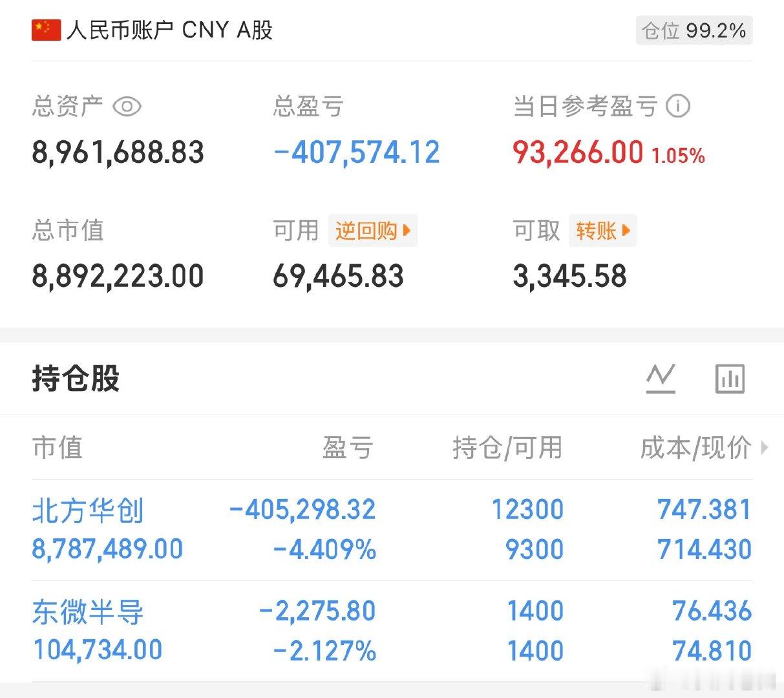Sort holdings by 市值 column header
The height and width of the screenshot is (698, 784).
coord(58,447)
